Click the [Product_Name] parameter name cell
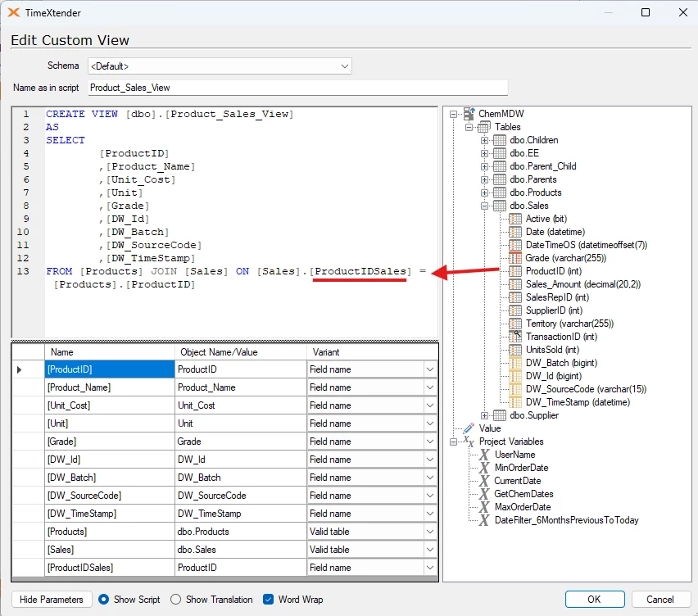Screen dimensions: 698x616 click(x=110, y=387)
